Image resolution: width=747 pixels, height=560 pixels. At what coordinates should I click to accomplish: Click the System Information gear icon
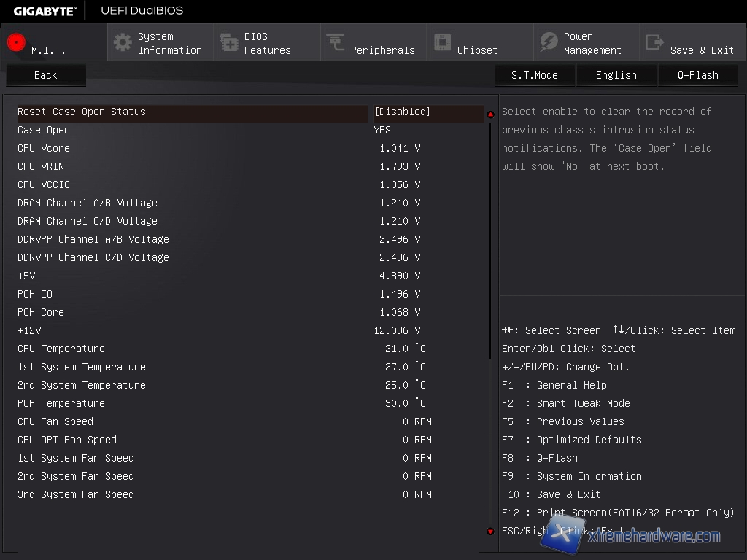pyautogui.click(x=123, y=43)
